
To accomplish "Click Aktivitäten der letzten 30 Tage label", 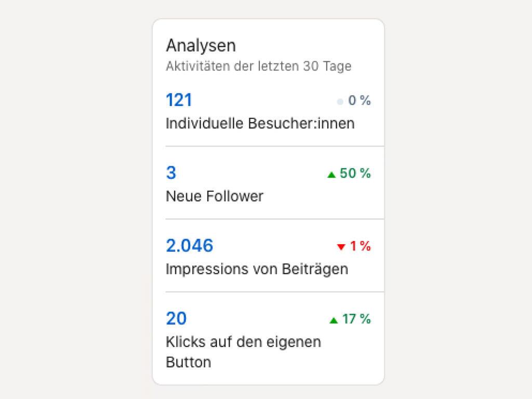I will [x=259, y=66].
